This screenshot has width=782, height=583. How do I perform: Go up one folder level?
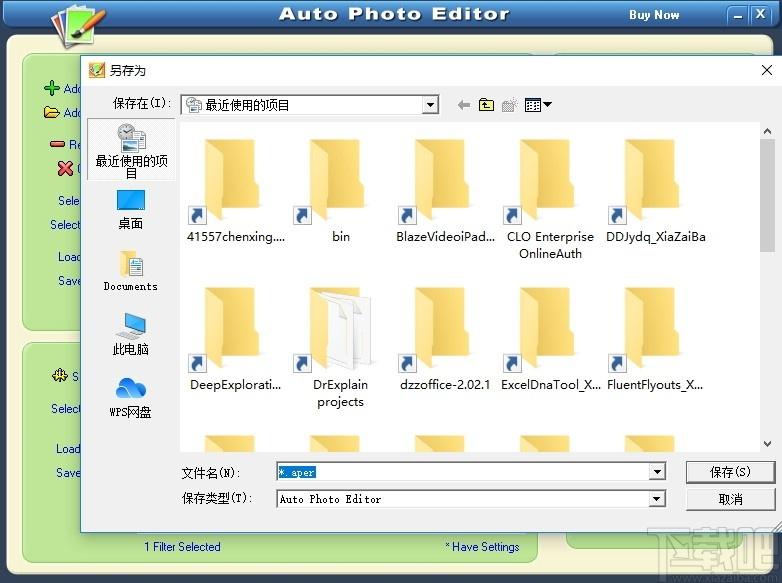tap(486, 105)
